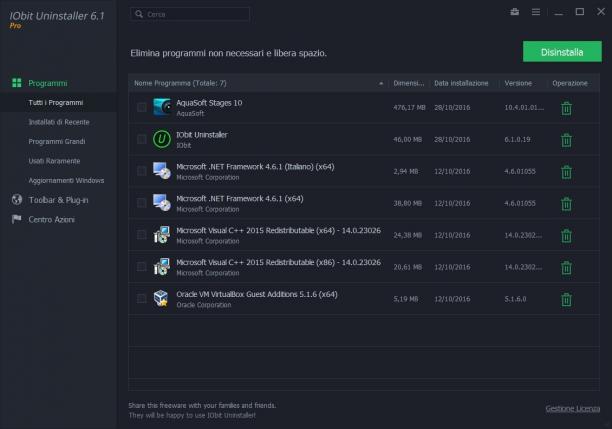Viewport: 612px width, 429px height.
Task: Select checkbox for .NET Framework 4.6.1 (Italiano)
Action: [142, 171]
